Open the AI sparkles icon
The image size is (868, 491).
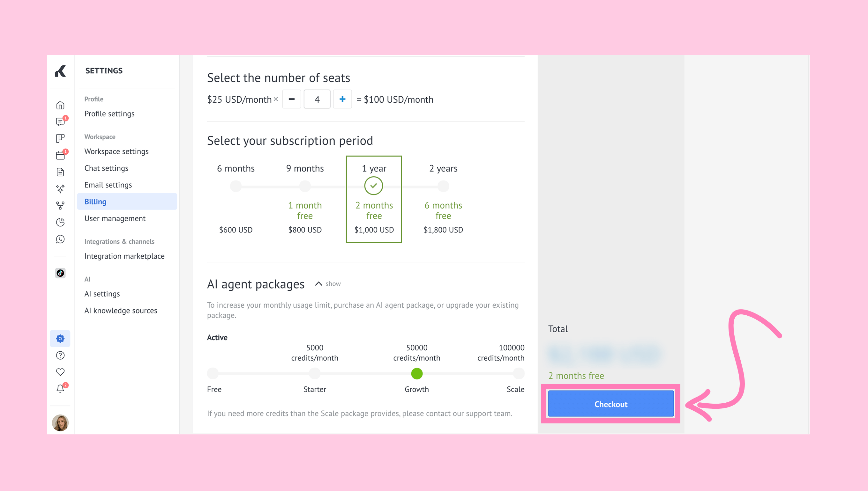click(x=60, y=188)
